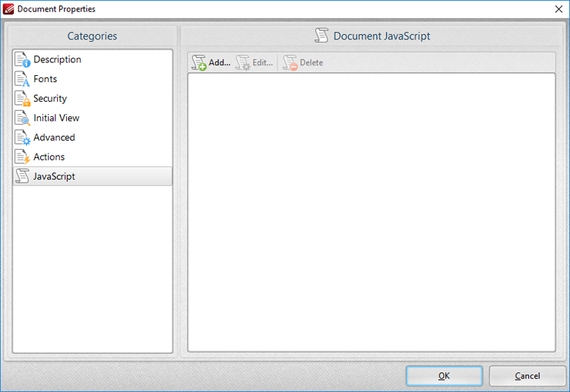Select the JavaScript category label
Screen dimensions: 570x392
click(54, 176)
